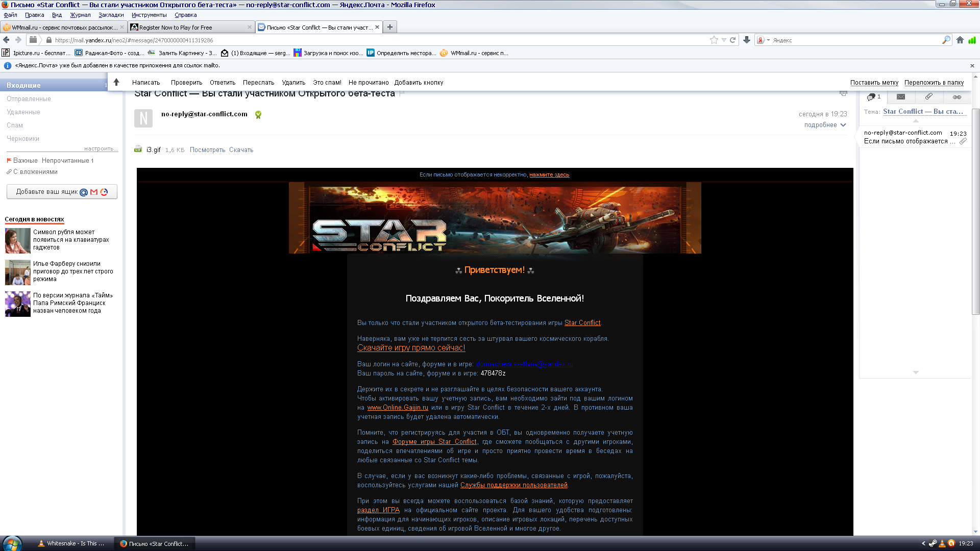Open the Инструменты menu
The image size is (980, 551).
coord(149,15)
